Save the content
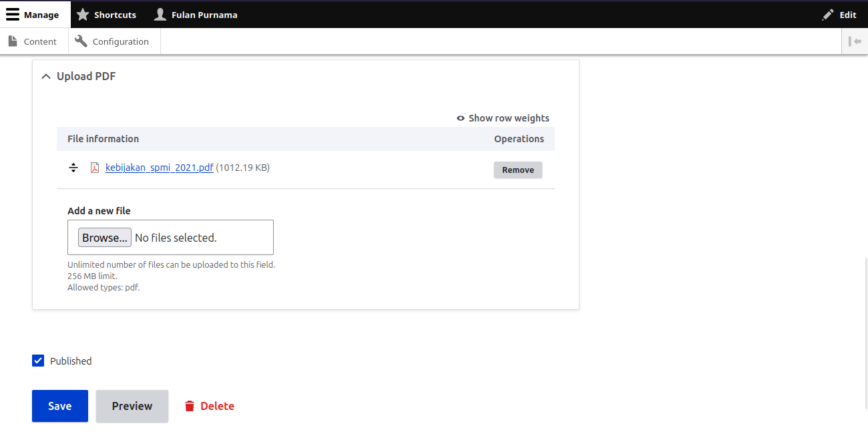Screen dimensions: 868x436 pyautogui.click(x=60, y=406)
